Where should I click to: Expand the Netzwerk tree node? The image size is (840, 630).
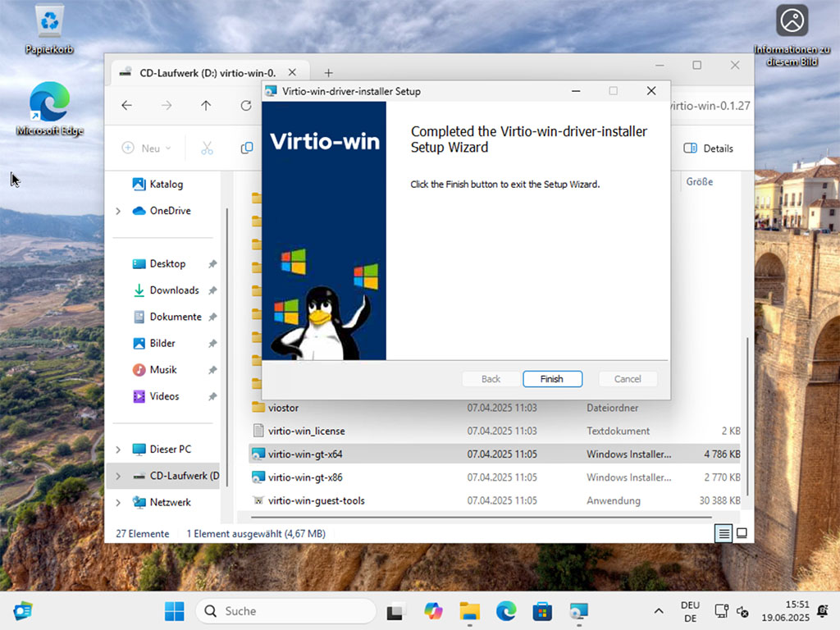point(118,503)
